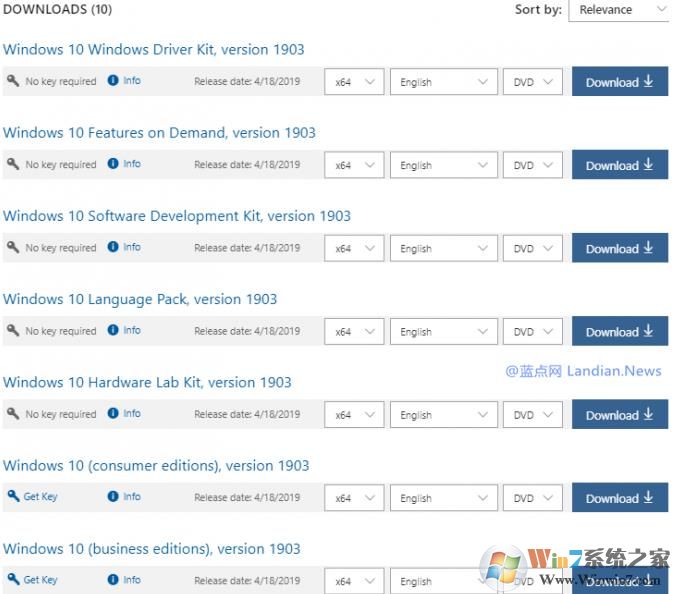Open x64 dropdown for Features on Demand
The image size is (677, 594).
[x=354, y=165]
